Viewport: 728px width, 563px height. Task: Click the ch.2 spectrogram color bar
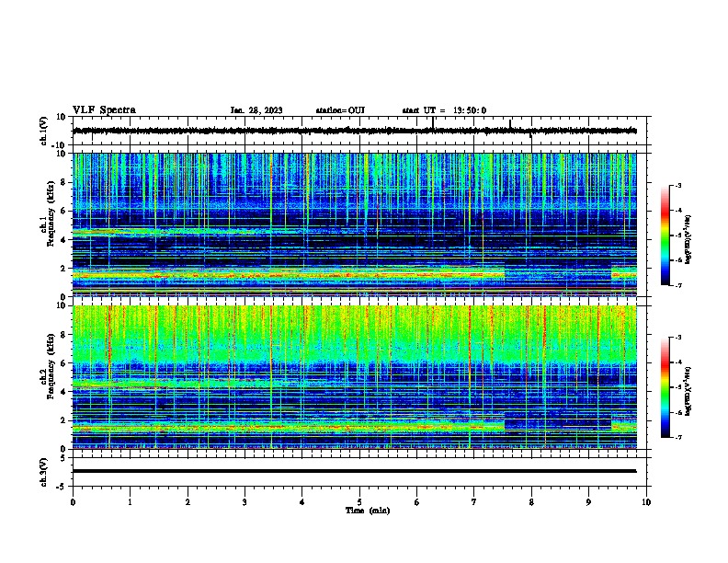[665, 387]
